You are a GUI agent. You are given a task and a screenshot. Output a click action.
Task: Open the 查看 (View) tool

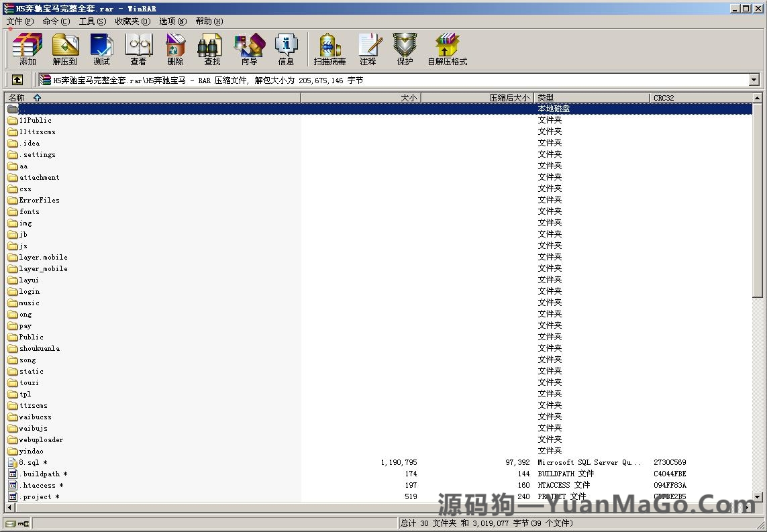tap(138, 50)
